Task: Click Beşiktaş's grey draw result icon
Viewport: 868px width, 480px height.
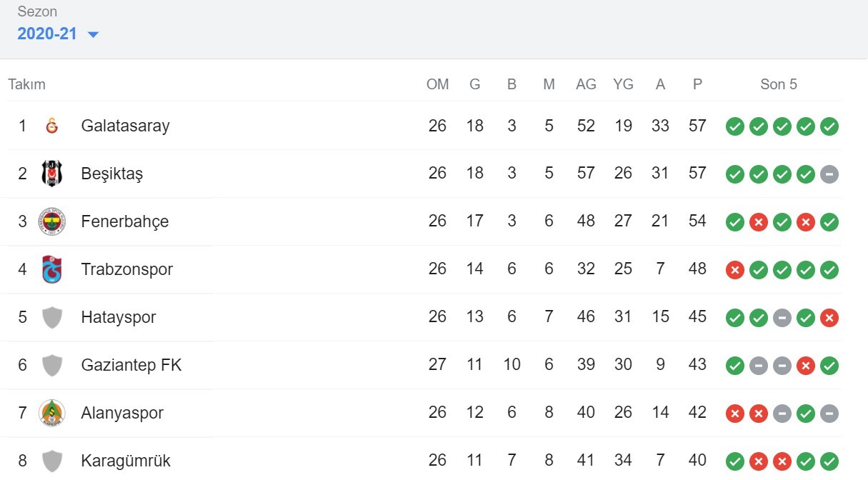Action: (829, 174)
